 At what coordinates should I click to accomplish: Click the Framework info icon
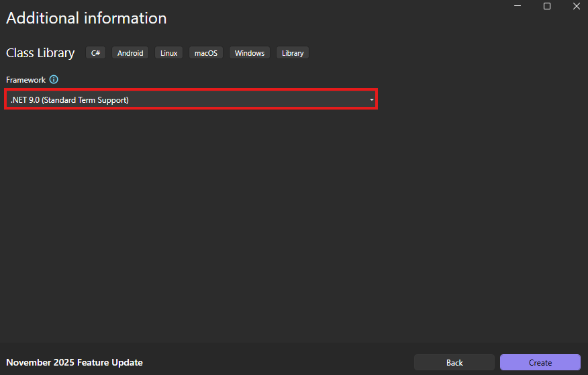54,79
